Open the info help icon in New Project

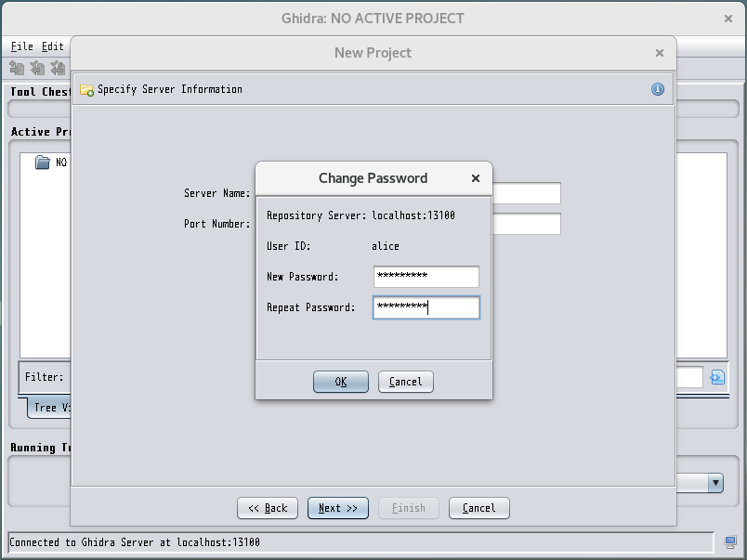[x=658, y=89]
